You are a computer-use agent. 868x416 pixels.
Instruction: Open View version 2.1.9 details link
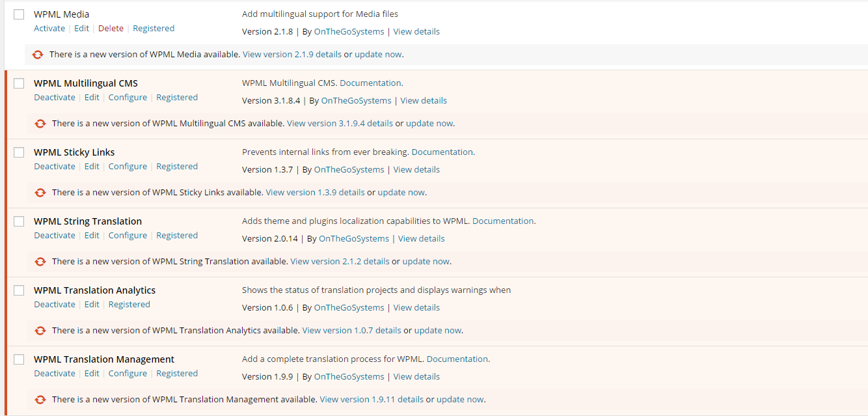(292, 55)
